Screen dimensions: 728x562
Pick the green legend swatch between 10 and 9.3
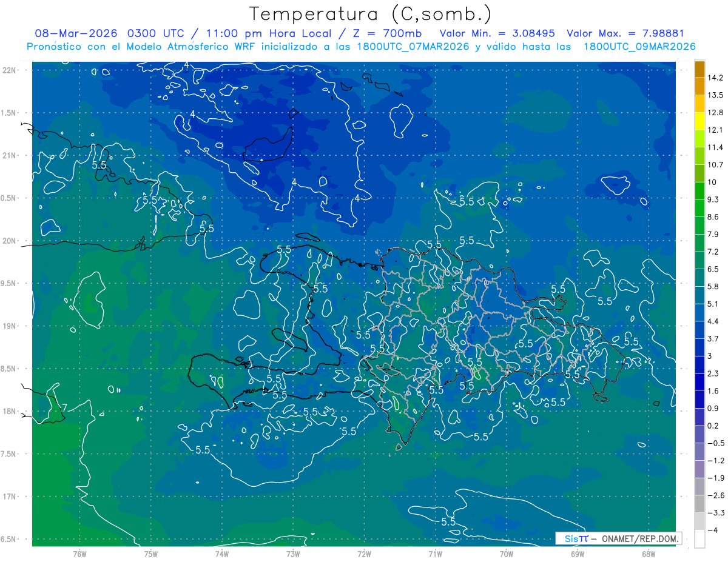(x=699, y=191)
